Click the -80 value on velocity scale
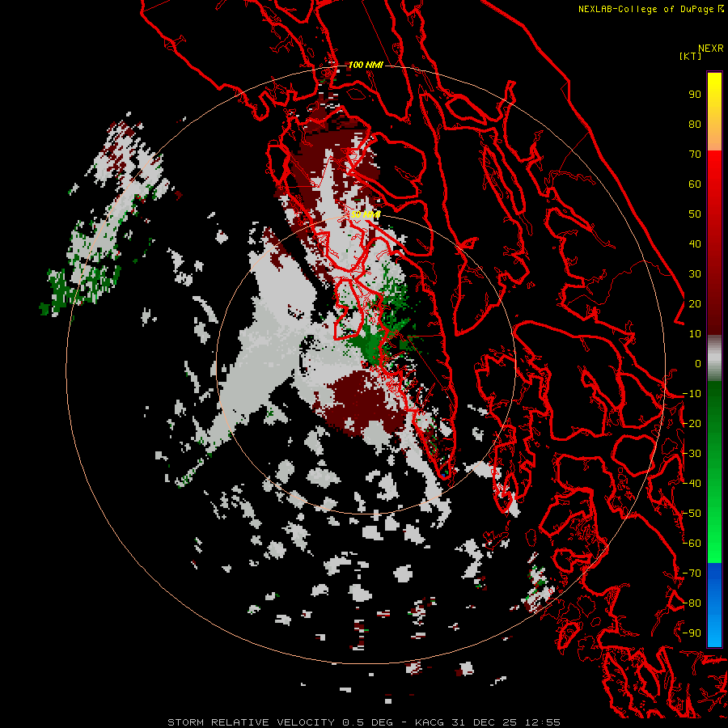The height and width of the screenshot is (728, 728). pyautogui.click(x=692, y=603)
